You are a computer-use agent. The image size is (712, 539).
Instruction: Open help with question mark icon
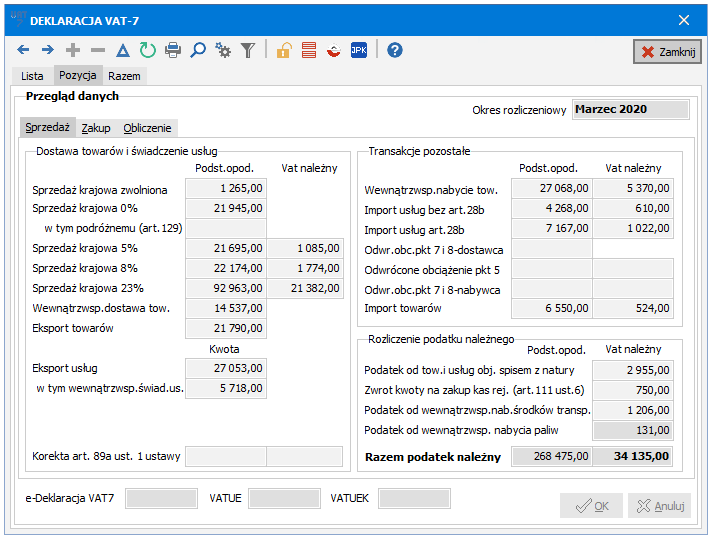pyautogui.click(x=395, y=50)
